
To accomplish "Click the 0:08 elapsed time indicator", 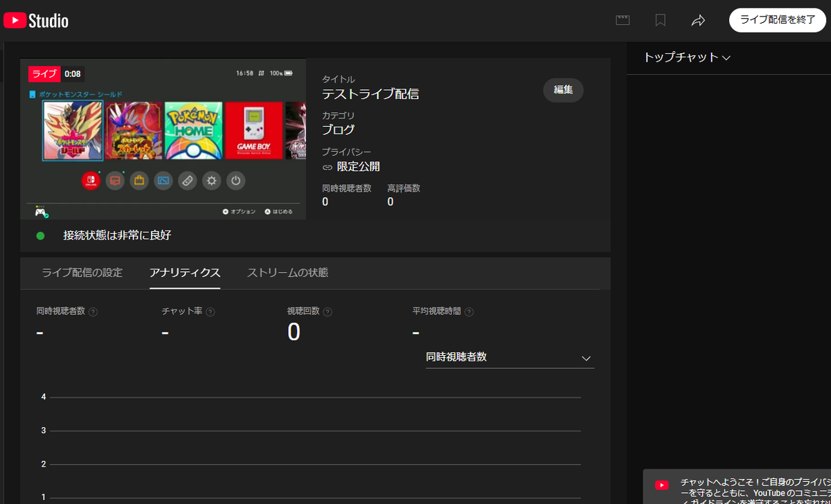I will [x=73, y=73].
